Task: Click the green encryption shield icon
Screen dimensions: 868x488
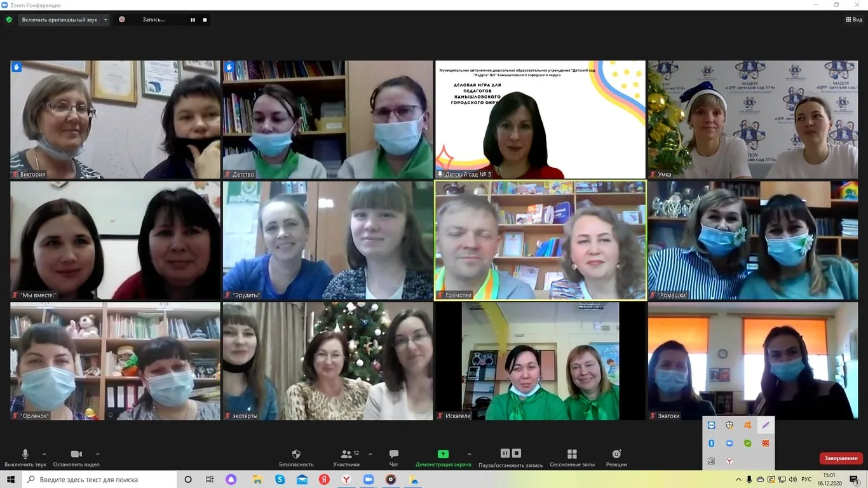Action: pyautogui.click(x=9, y=20)
